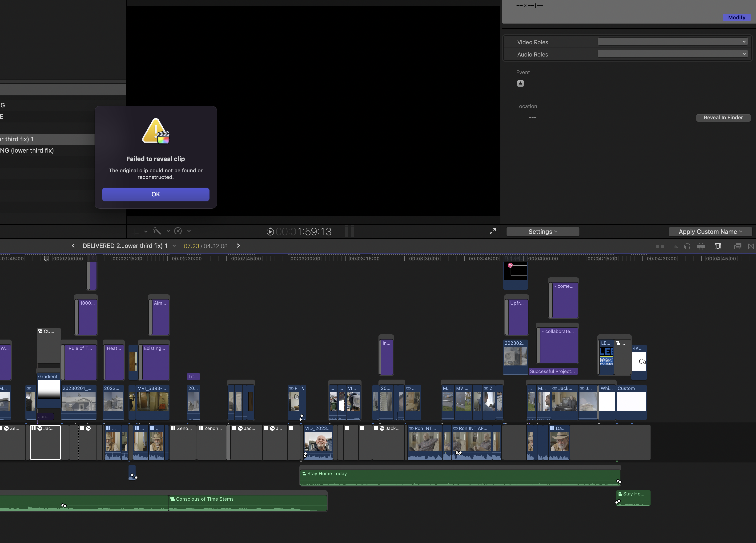Click the star icon under Event

coord(521,83)
